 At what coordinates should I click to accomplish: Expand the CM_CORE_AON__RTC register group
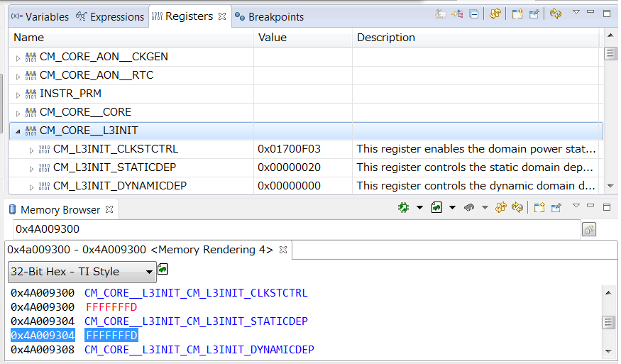18,77
